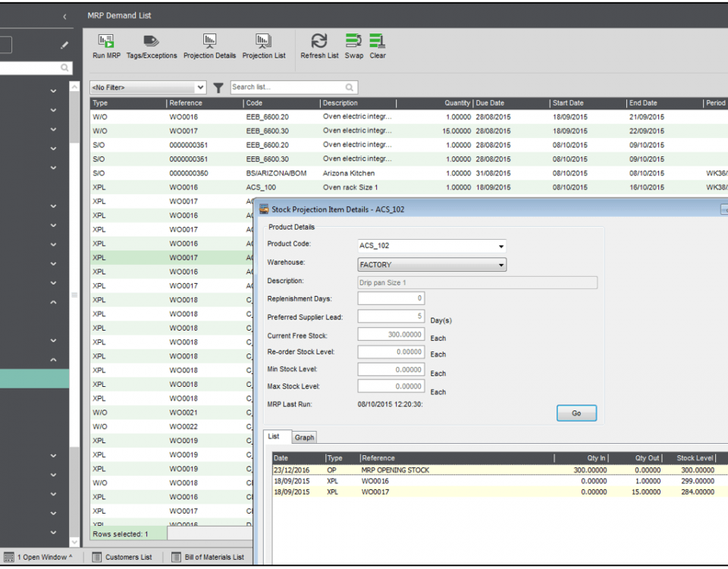Screen dimensions: 728x569
Task: Click the Customers List icon in status bar
Action: click(96, 557)
